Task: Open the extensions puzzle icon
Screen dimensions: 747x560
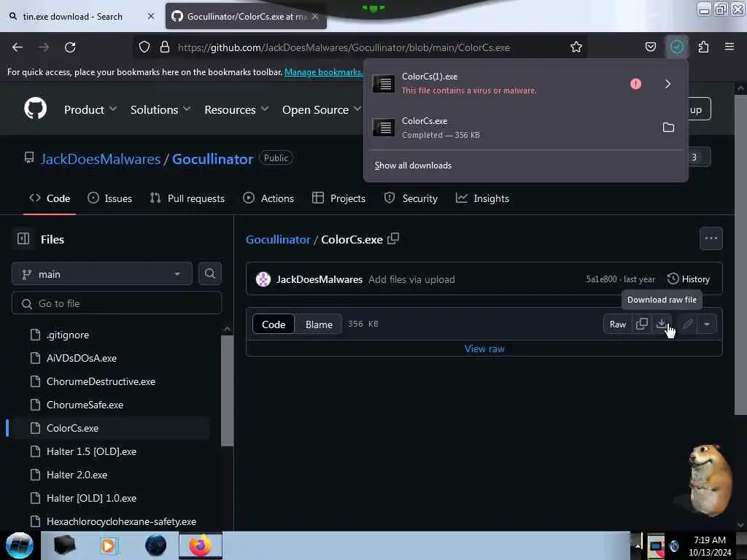Action: coord(703,47)
